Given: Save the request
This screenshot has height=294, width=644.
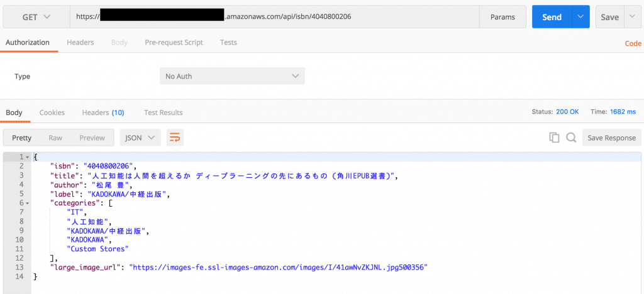Looking at the screenshot, I should tap(609, 17).
